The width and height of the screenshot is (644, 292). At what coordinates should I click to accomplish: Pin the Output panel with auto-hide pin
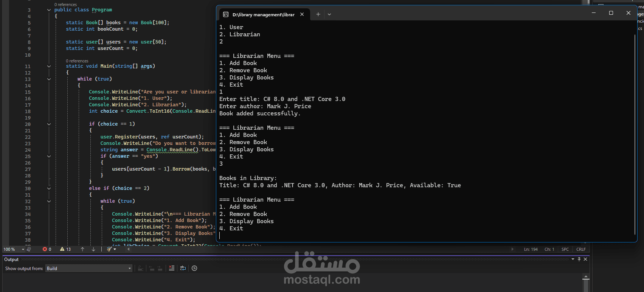(x=579, y=259)
